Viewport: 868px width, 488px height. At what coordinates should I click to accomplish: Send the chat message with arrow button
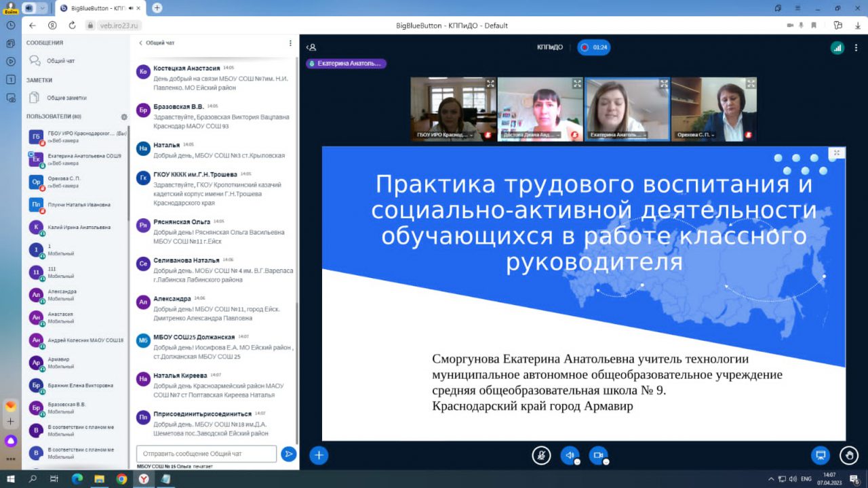click(x=289, y=454)
